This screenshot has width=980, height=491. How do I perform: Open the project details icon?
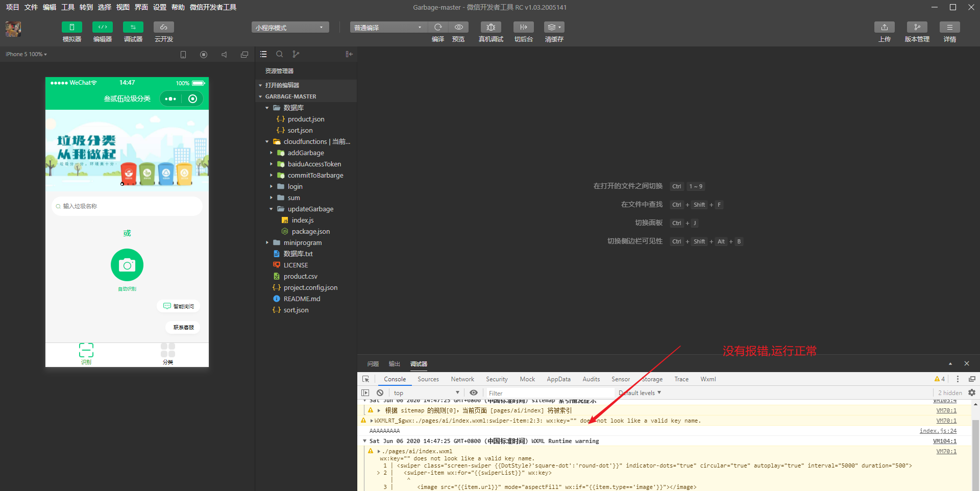click(x=950, y=27)
